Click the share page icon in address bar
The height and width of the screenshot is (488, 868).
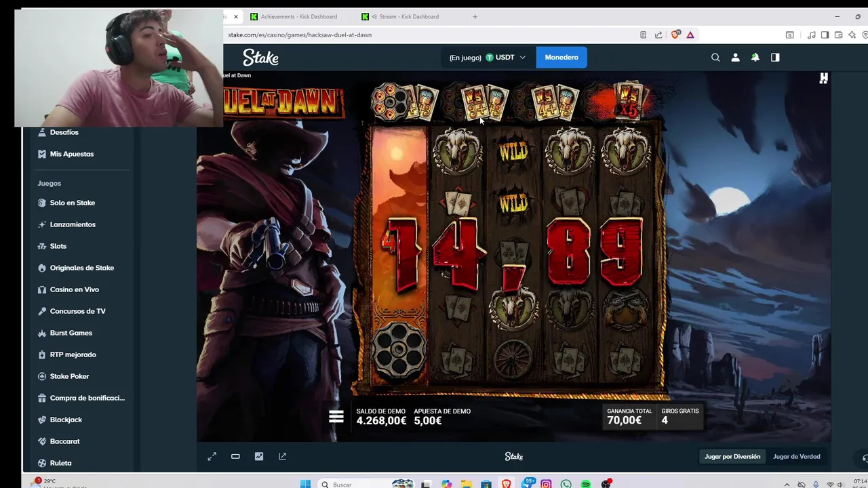(658, 35)
